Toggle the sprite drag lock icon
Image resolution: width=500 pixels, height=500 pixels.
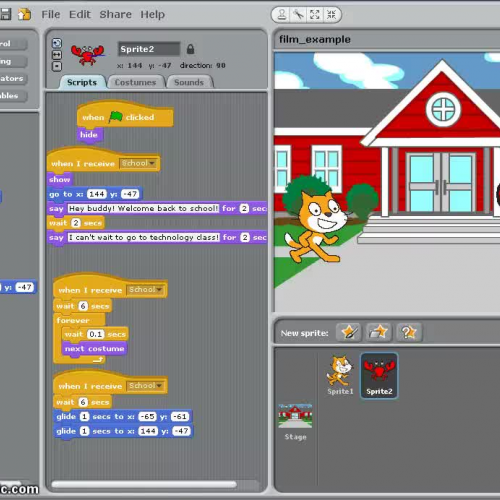(x=190, y=49)
